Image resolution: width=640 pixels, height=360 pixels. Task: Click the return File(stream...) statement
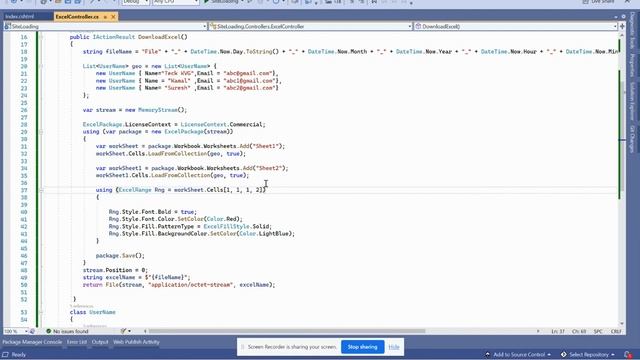(x=179, y=285)
